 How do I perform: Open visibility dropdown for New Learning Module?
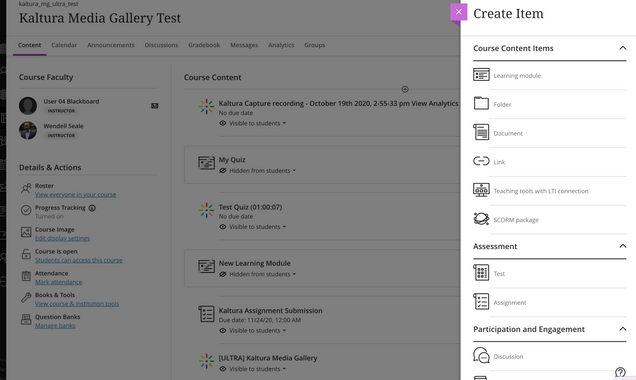point(262,274)
